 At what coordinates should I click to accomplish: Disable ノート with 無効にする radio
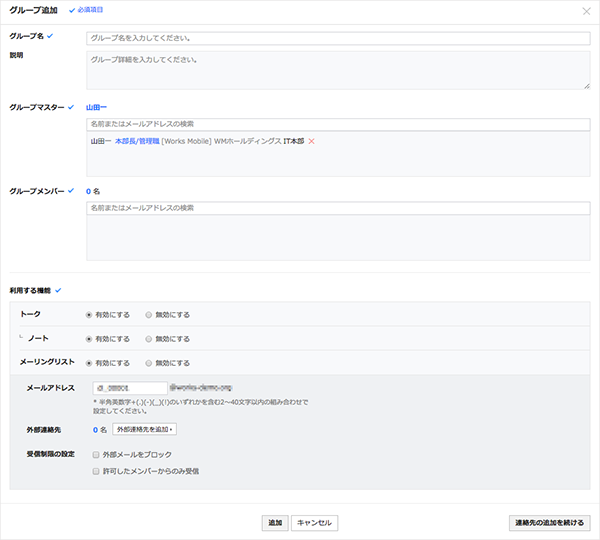coord(149,339)
